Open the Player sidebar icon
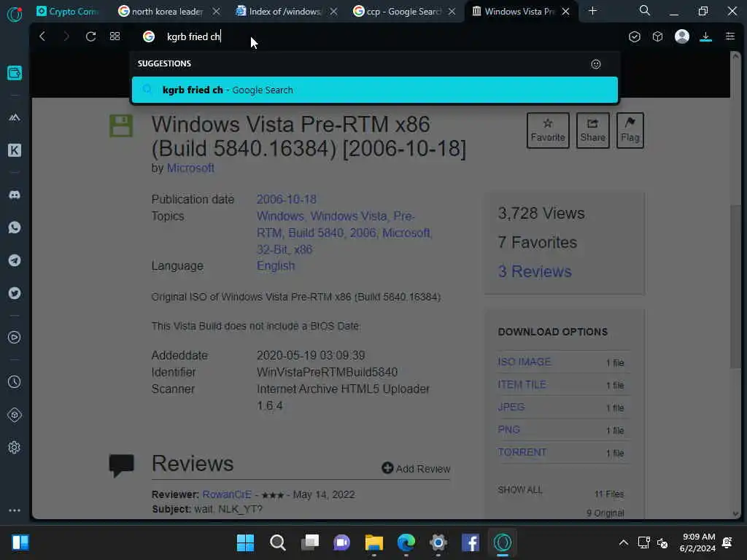The image size is (747, 560). 15,338
